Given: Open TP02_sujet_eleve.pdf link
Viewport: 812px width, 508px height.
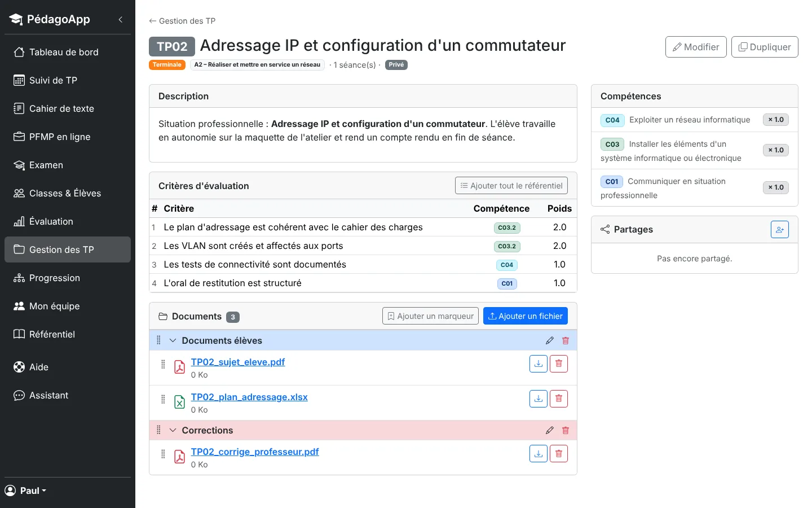Looking at the screenshot, I should [x=238, y=362].
